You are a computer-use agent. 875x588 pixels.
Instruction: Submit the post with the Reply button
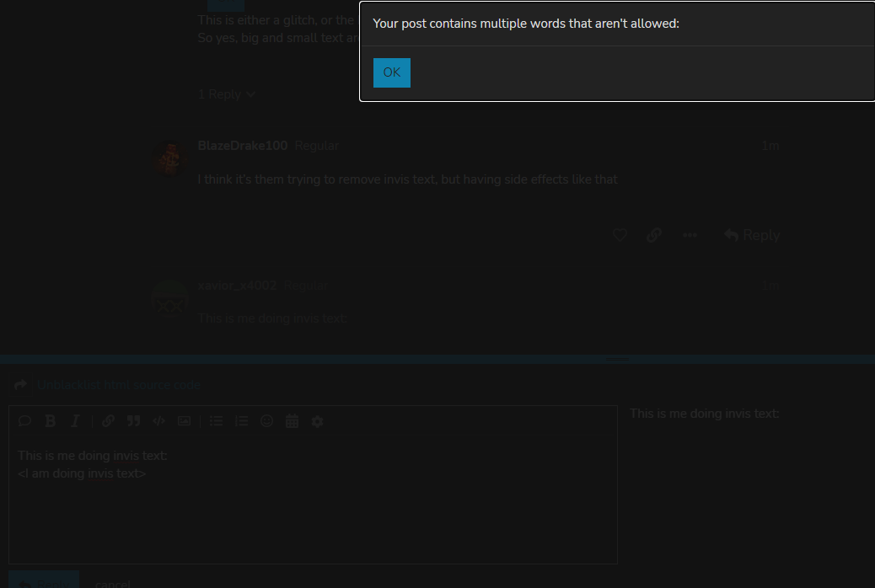coord(44,580)
